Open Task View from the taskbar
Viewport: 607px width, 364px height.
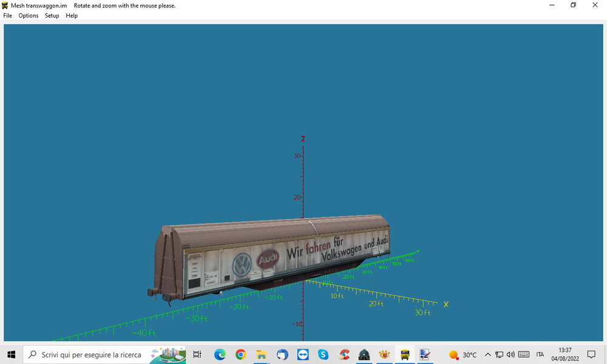click(197, 354)
